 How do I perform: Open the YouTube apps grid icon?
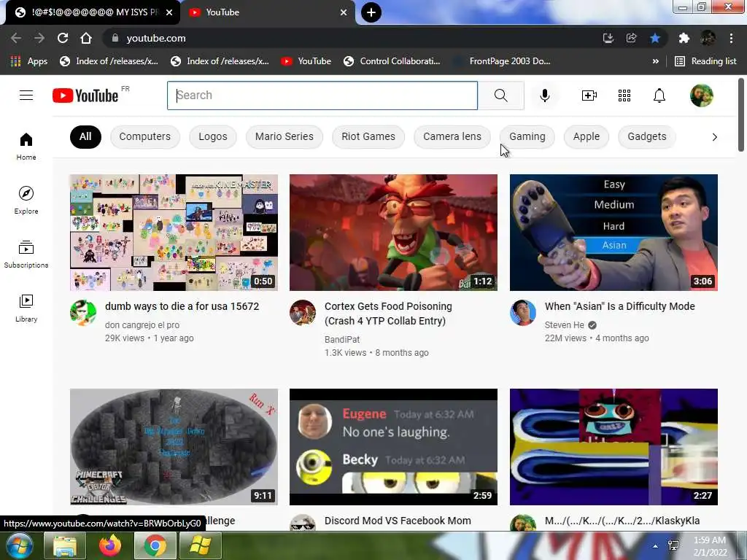click(624, 96)
